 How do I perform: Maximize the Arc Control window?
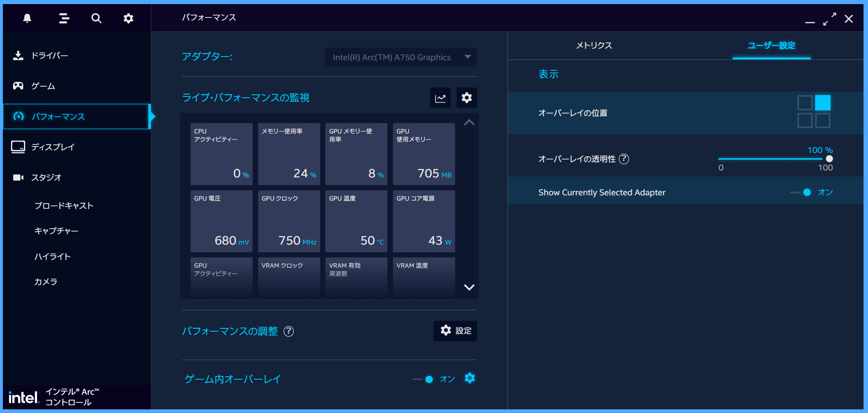[829, 19]
